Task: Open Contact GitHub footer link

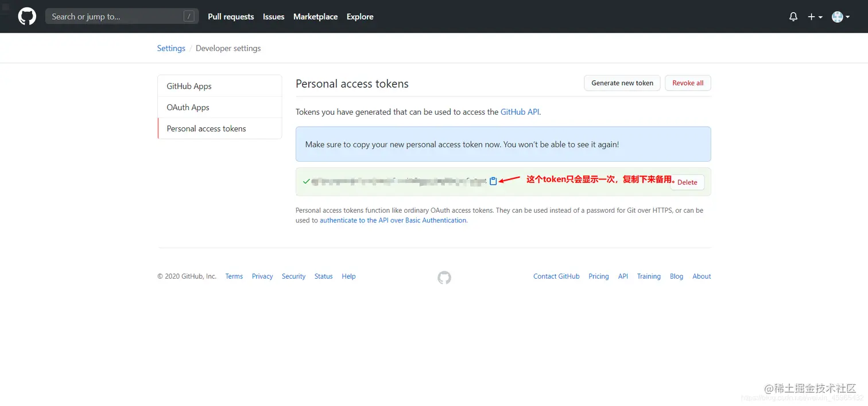Action: 556,276
